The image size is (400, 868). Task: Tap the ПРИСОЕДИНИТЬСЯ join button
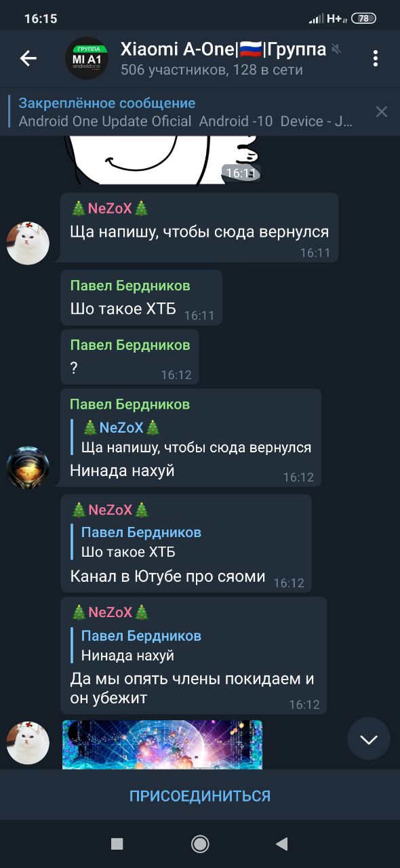coord(200,795)
